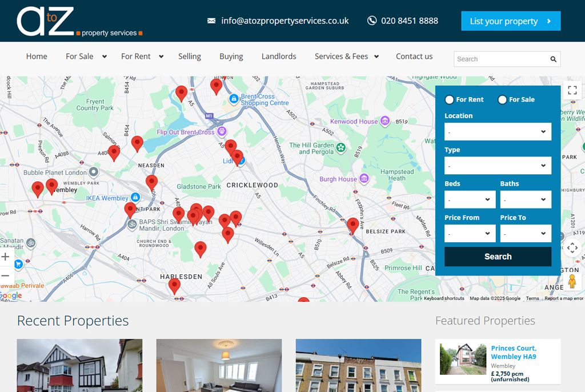
Task: Click the red property pin at Belsize Park
Action: [352, 226]
